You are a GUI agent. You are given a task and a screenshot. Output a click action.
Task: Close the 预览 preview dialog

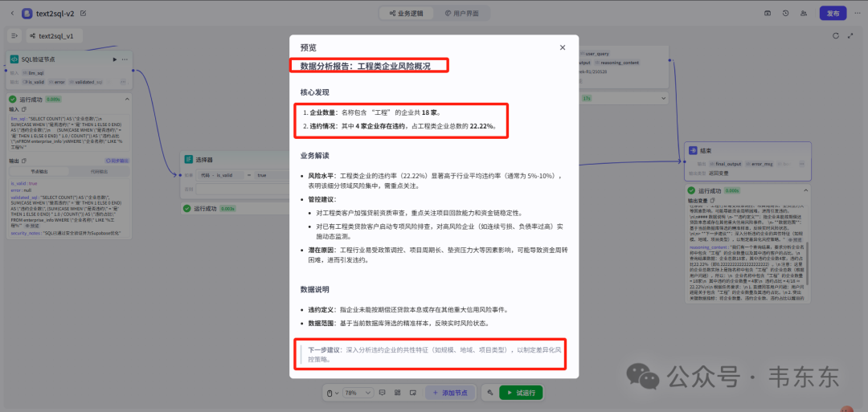(563, 47)
